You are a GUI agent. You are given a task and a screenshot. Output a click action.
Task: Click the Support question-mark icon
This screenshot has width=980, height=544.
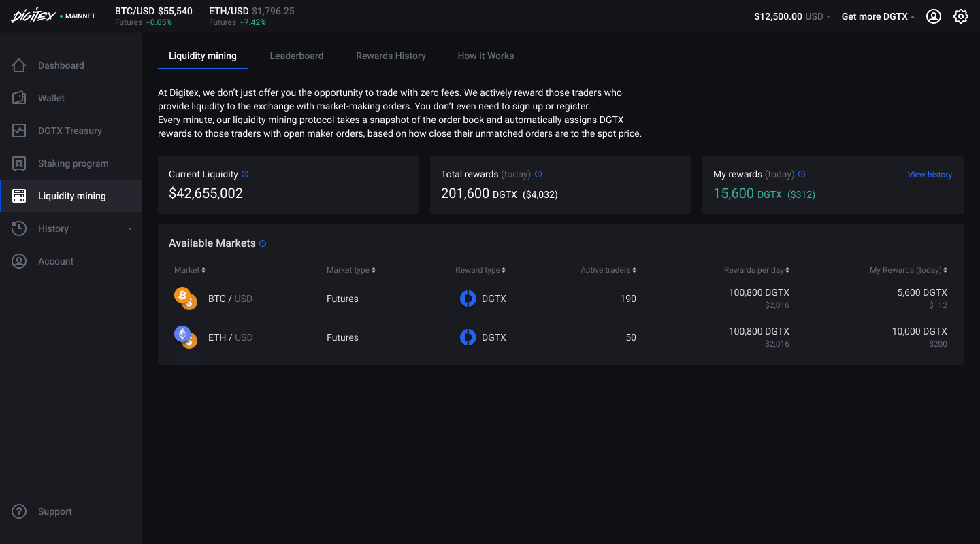(x=19, y=511)
